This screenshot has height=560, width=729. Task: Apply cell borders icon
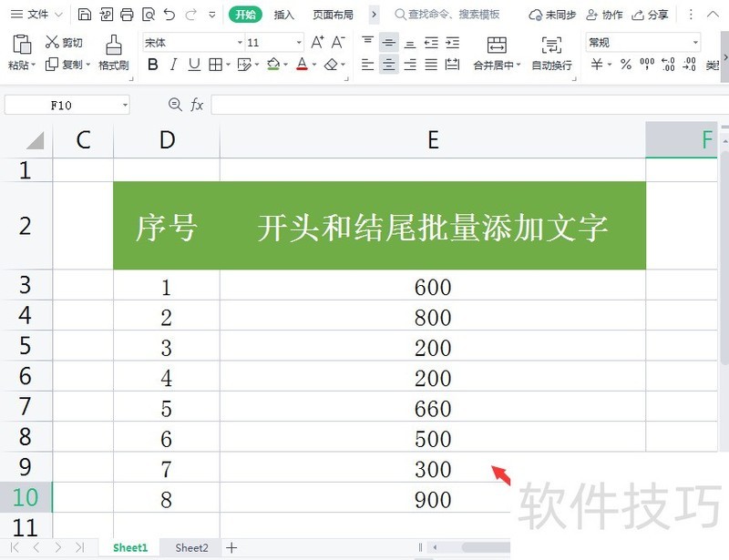coord(215,64)
